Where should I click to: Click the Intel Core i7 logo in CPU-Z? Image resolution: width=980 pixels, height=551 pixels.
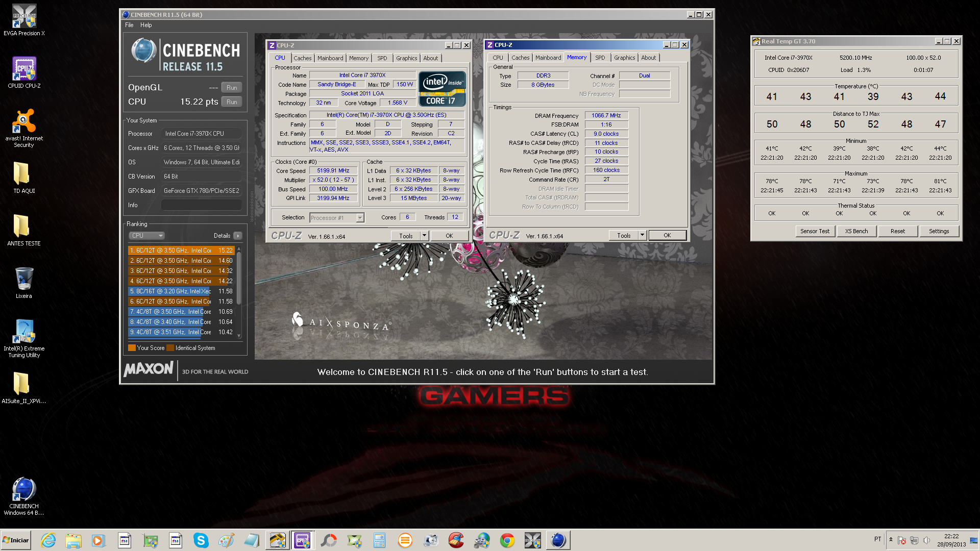point(442,89)
